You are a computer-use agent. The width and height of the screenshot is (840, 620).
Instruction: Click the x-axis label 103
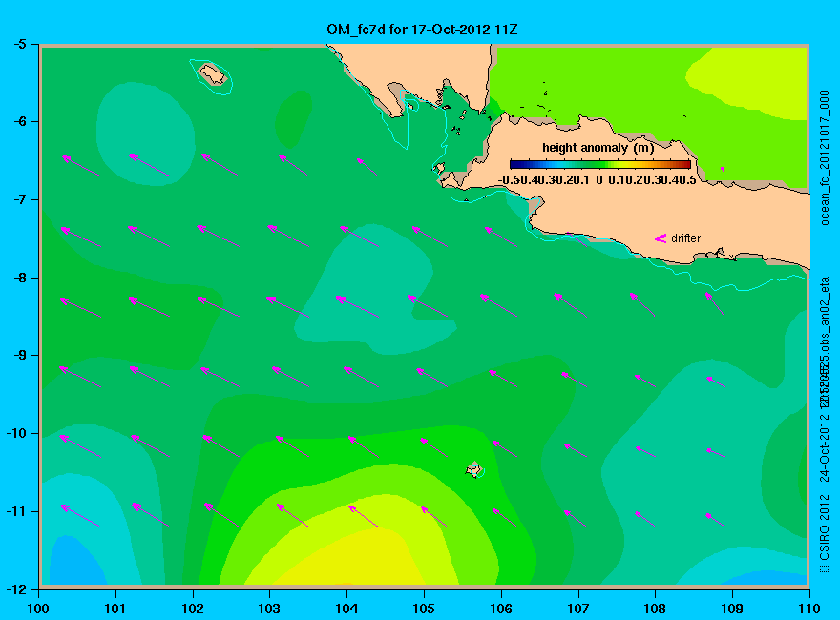(269, 609)
